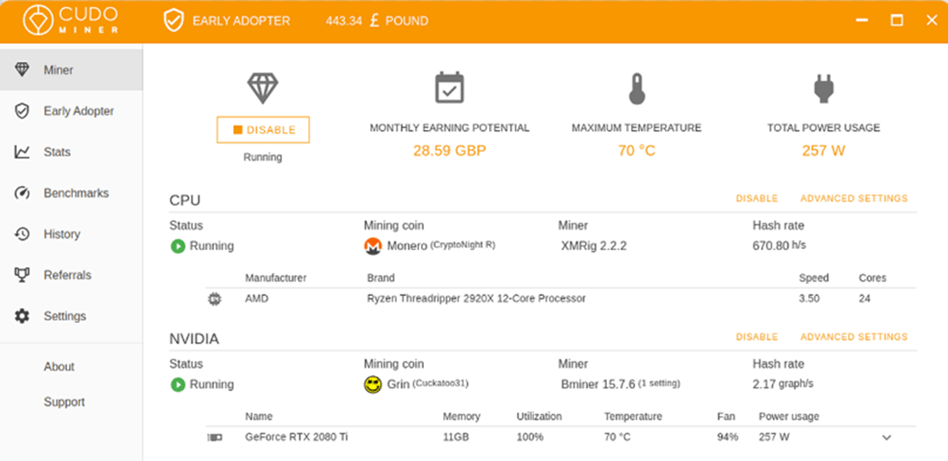Click the CPU chip icon beside AMD
The width and height of the screenshot is (948, 461).
tap(214, 299)
